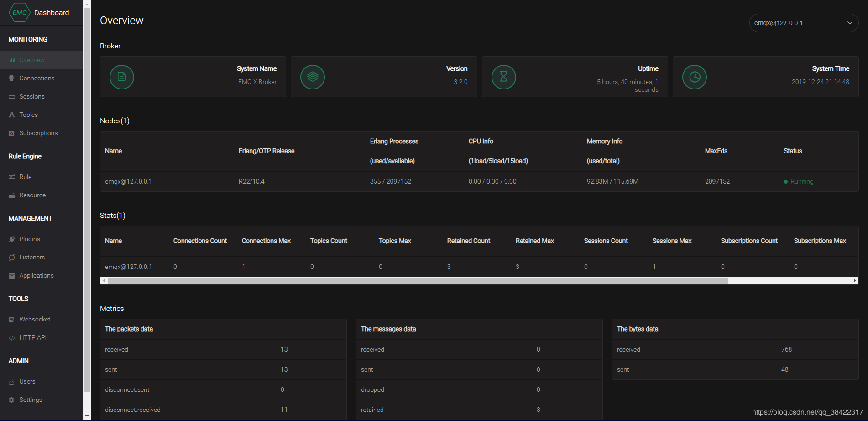Click the system time 2019-12-24 21:14:48
This screenshot has width=868, height=421.
click(821, 82)
